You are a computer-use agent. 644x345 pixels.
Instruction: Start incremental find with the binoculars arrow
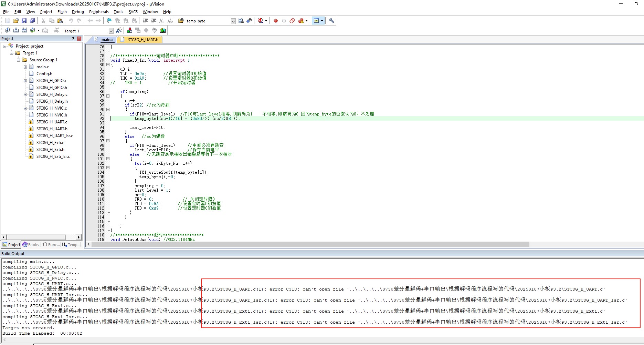[249, 21]
